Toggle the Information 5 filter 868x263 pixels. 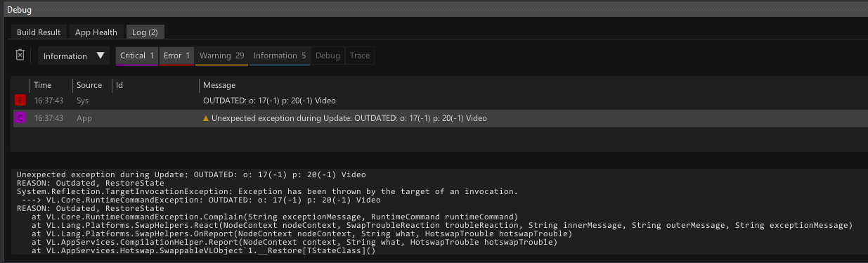pos(280,56)
